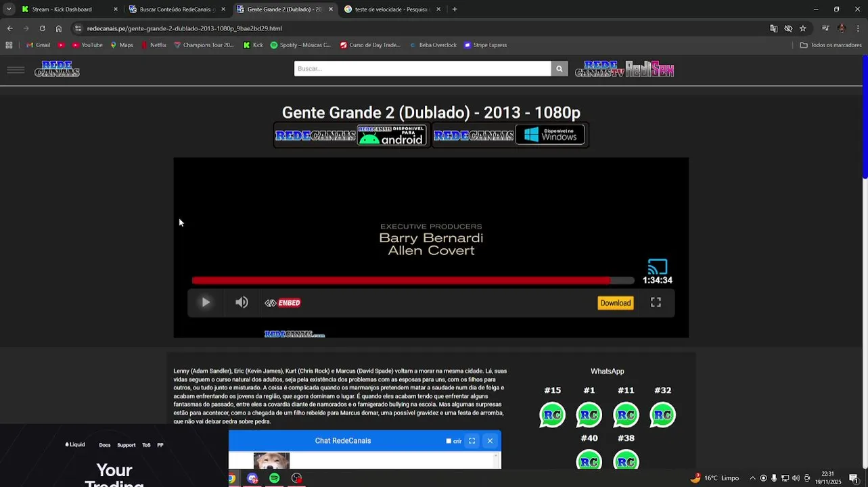Open the Apps grid shortcut

click(x=9, y=45)
